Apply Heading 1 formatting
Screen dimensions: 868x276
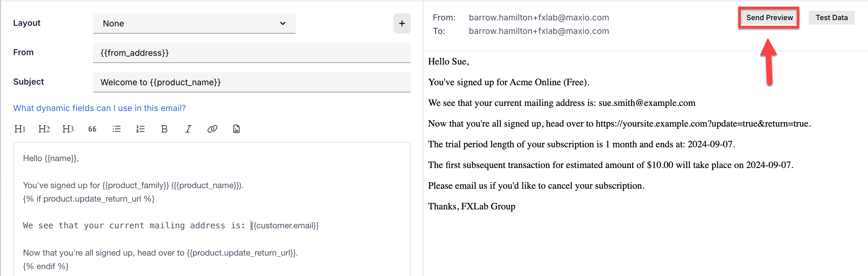(20, 129)
